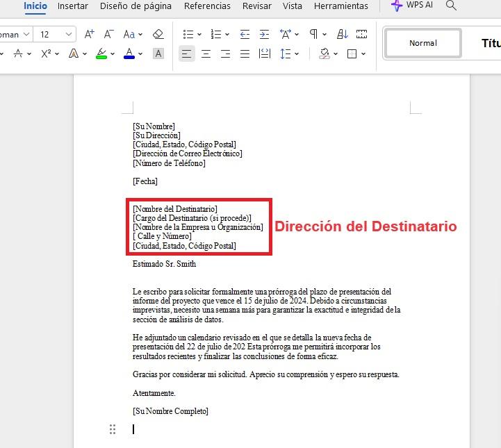Screen dimensions: 501x448
Task: Click the paragraph drag handle dots
Action: click(113, 429)
